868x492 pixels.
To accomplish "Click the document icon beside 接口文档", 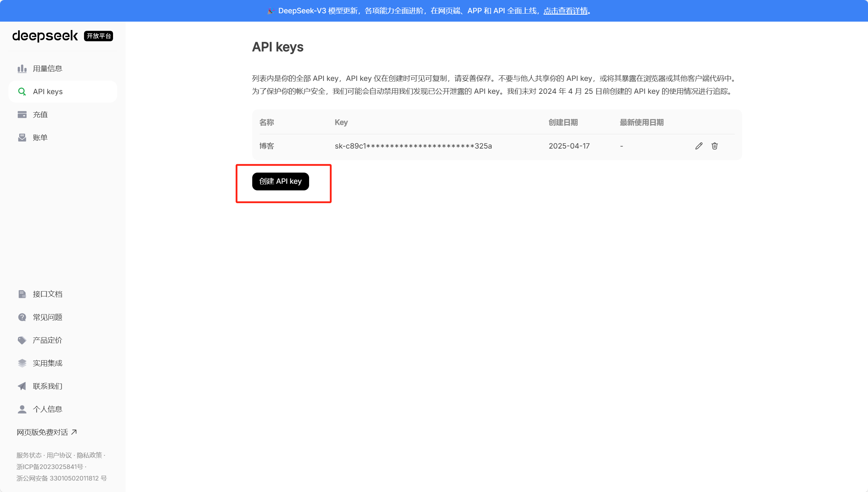I will pos(22,294).
